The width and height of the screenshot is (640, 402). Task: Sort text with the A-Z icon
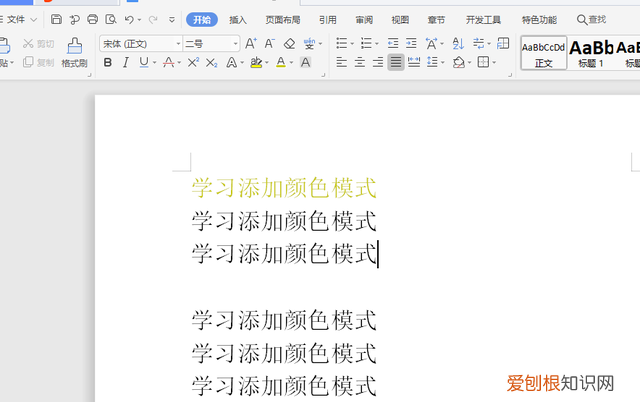point(458,43)
